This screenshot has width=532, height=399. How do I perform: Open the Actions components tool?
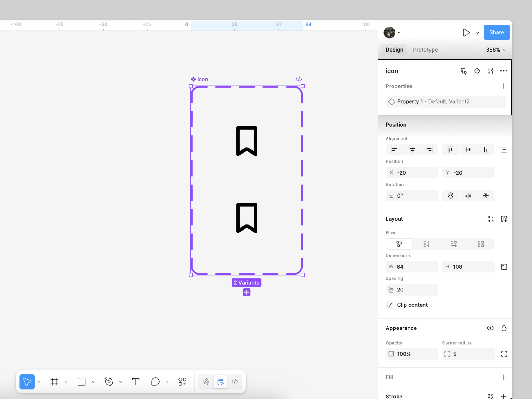[x=182, y=382]
